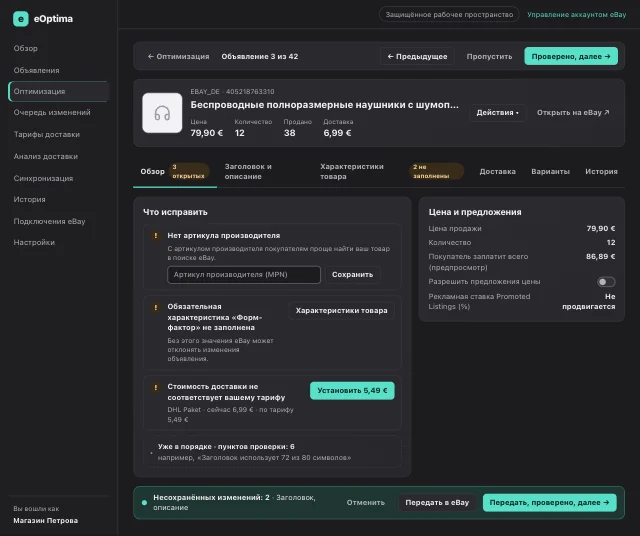640x536 pixels.
Task: Click 'Передать в eBay' button
Action: point(437,503)
